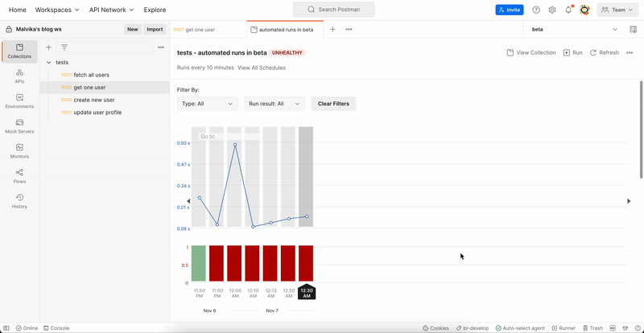The image size is (644, 333).
Task: Click the Clear Filters button
Action: click(333, 104)
